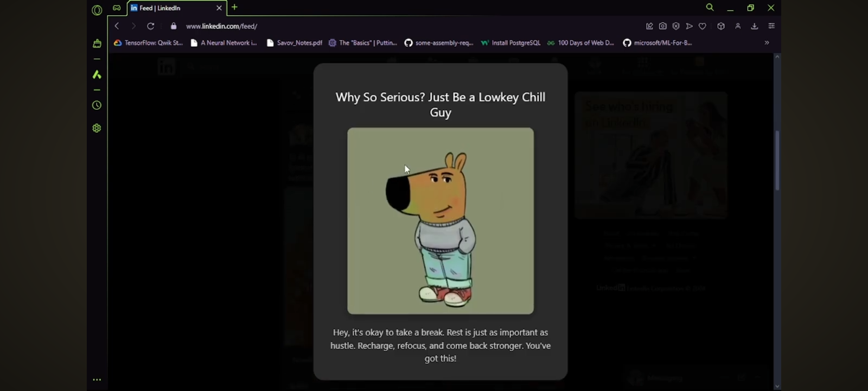The height and width of the screenshot is (391, 868).
Task: Go back to previous page
Action: (x=117, y=26)
